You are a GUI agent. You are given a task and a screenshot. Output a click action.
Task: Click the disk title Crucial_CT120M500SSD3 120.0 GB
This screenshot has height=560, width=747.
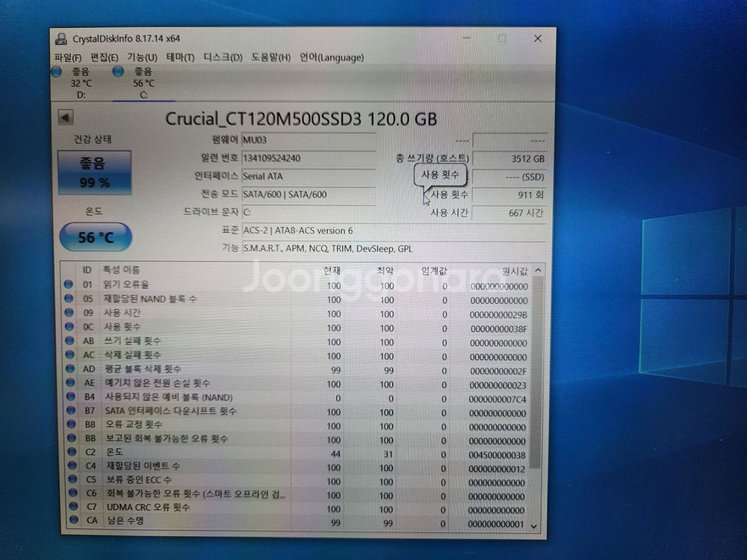(301, 119)
